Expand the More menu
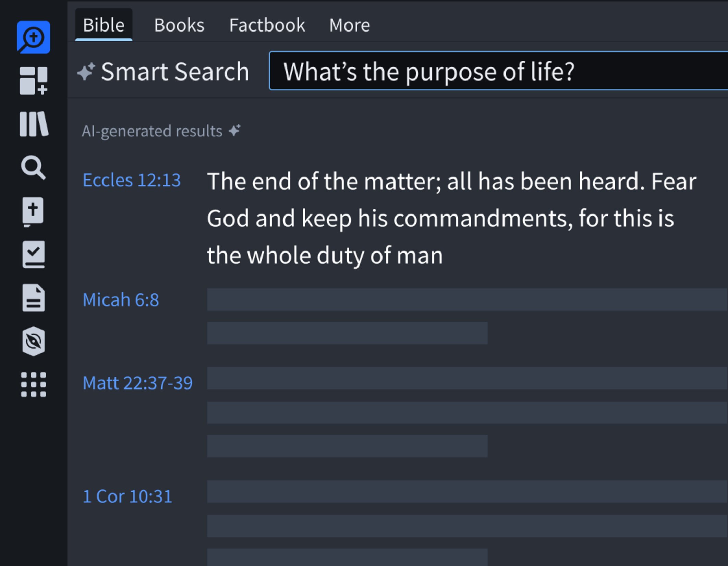 click(x=350, y=25)
